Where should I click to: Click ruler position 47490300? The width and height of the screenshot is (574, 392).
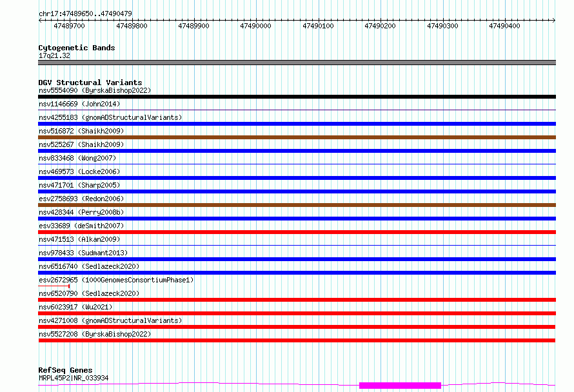tap(442, 26)
